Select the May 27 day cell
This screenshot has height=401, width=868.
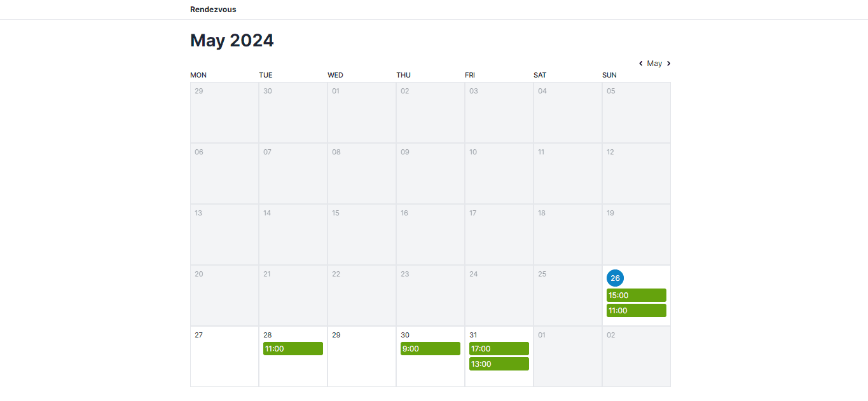[x=224, y=357]
